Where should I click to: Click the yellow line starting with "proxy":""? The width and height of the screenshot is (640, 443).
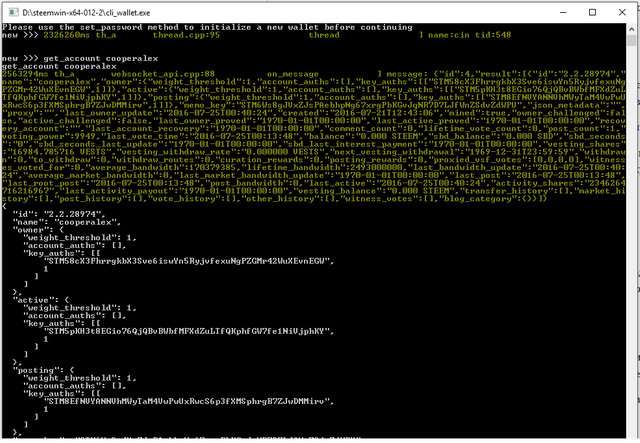pyautogui.click(x=313, y=113)
